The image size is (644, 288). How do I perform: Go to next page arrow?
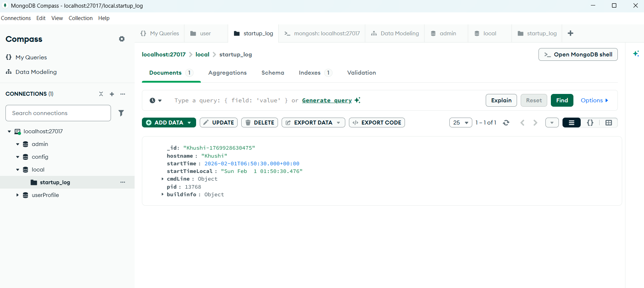[x=535, y=123]
